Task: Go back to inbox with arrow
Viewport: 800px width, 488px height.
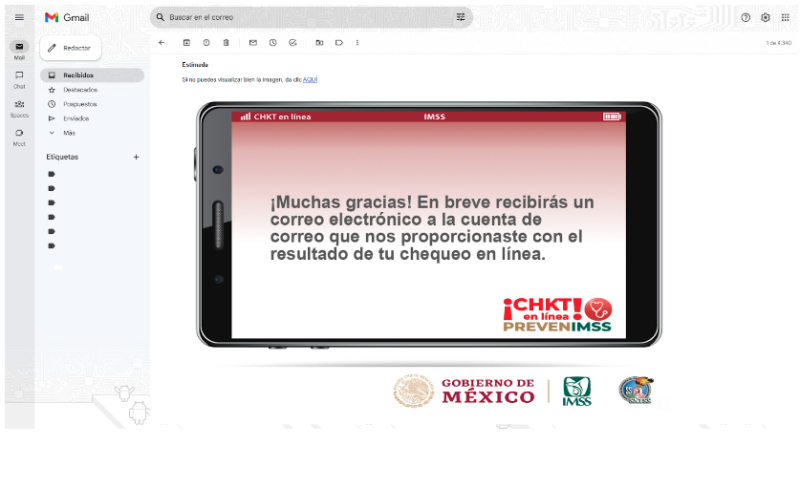Action: point(162,43)
